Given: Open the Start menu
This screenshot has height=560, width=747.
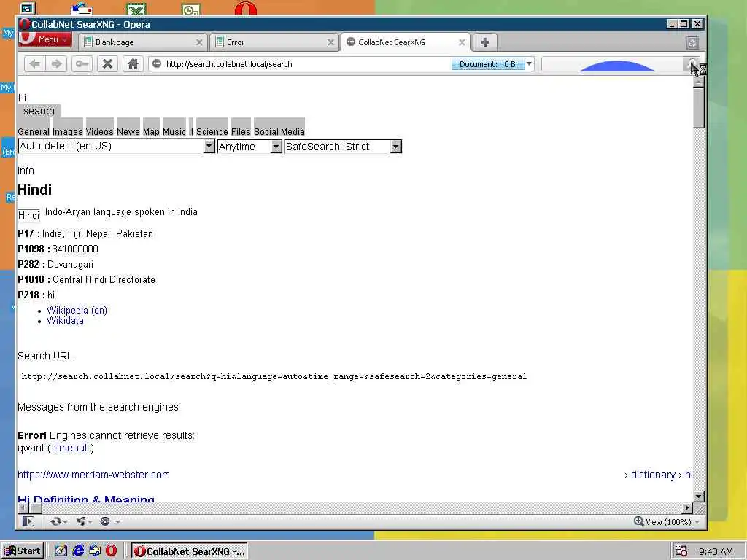Looking at the screenshot, I should (23, 551).
